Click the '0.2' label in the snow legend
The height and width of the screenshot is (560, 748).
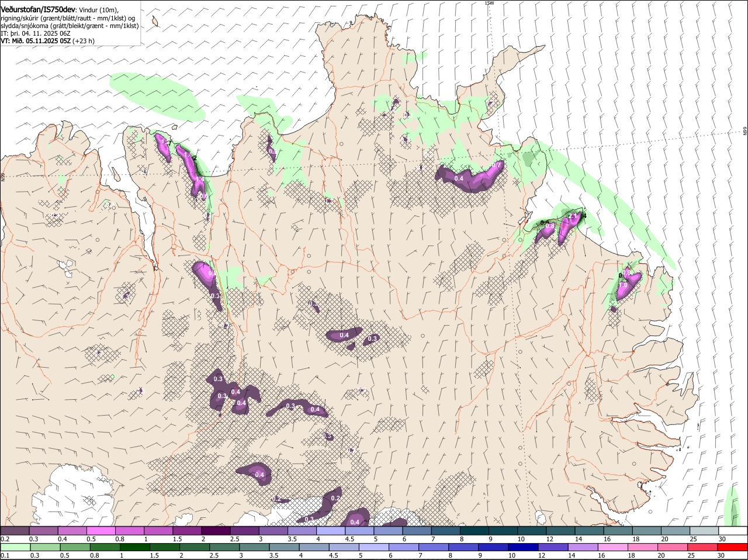click(5, 539)
